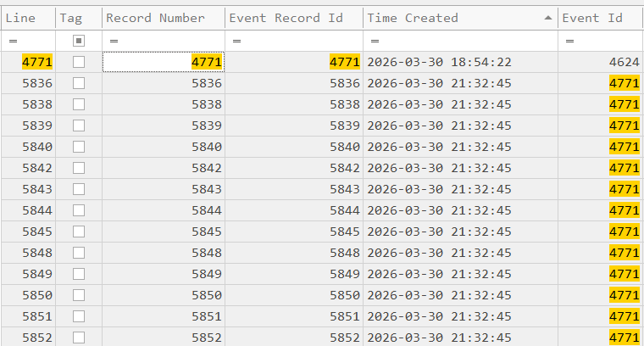Toggle the Time Created sort arrow

pos(548,18)
